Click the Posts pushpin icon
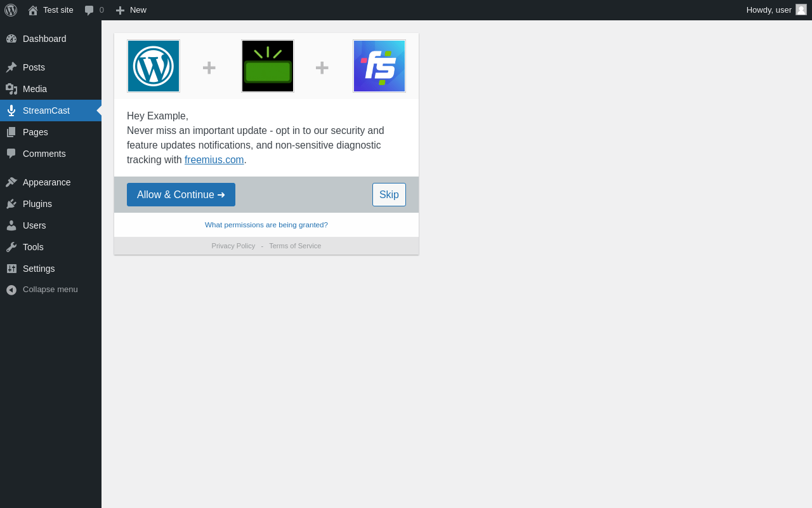This screenshot has height=508, width=812. [x=11, y=67]
